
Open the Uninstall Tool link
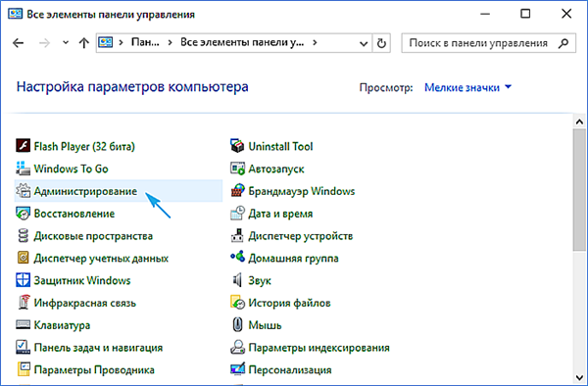[x=280, y=146]
